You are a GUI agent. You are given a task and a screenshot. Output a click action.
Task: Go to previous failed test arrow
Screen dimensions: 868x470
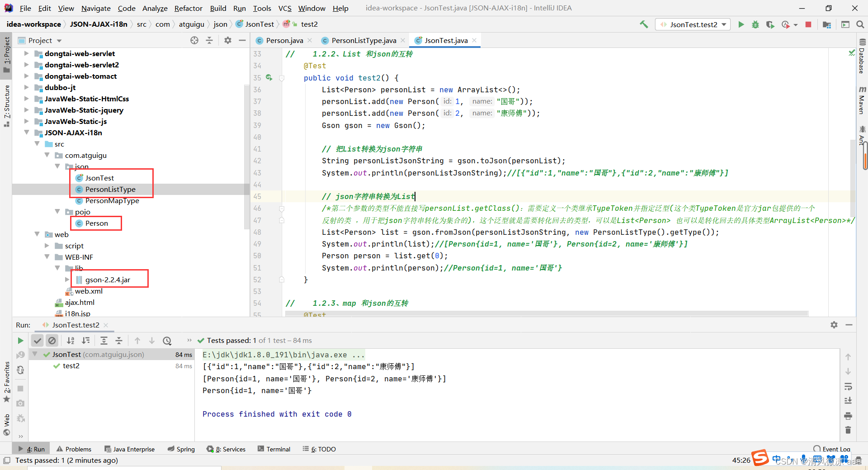tap(137, 341)
